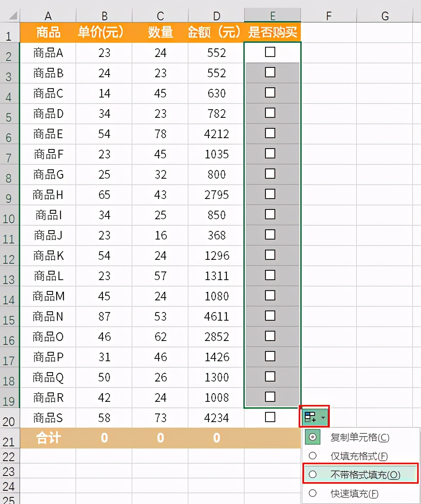Tick the purchase checkbox for 商品N
421x504 pixels.
pyautogui.click(x=270, y=316)
